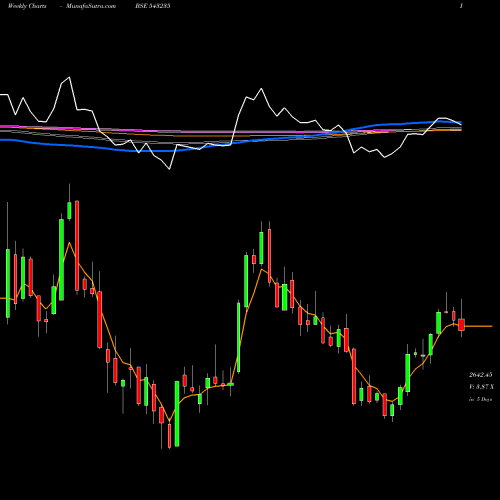Click the "MunafaSutra.com" label
The width and height of the screenshot is (500, 500).
(x=91, y=6)
